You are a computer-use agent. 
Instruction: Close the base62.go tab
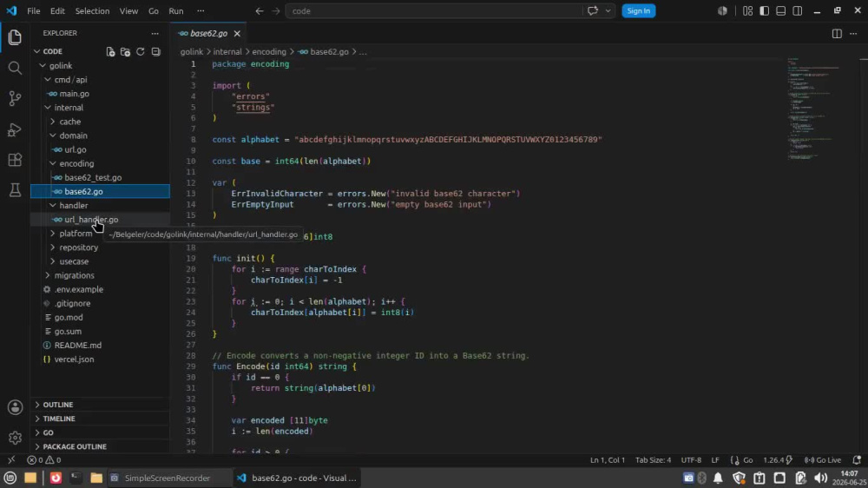[237, 34]
